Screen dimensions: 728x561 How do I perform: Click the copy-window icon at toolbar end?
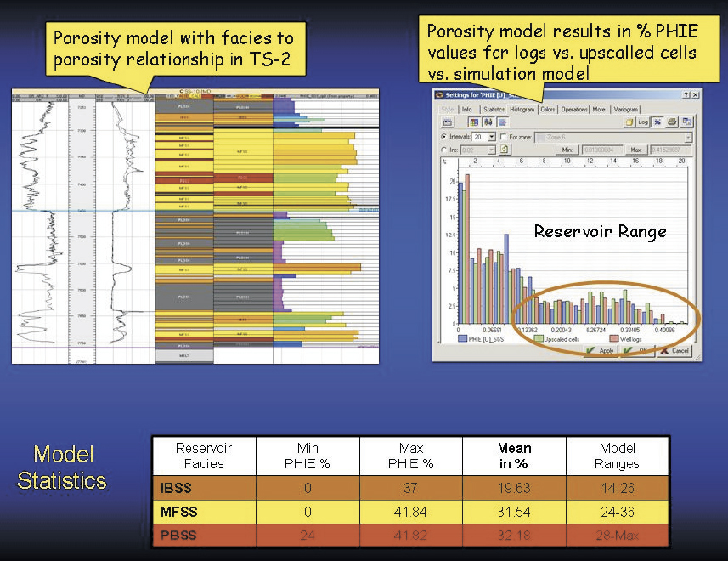[x=686, y=122]
